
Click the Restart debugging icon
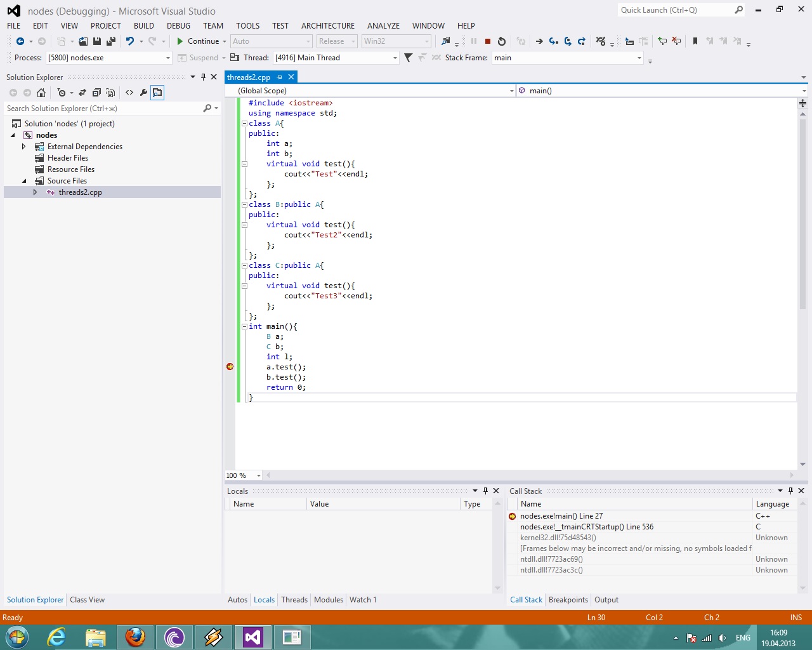click(x=502, y=41)
